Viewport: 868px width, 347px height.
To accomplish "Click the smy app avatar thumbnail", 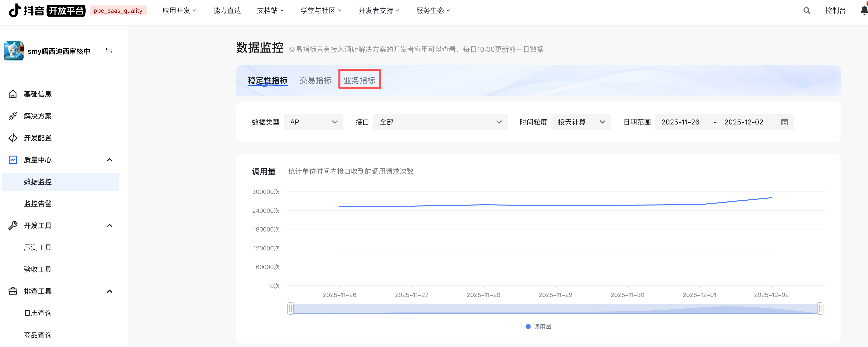I will tap(13, 51).
